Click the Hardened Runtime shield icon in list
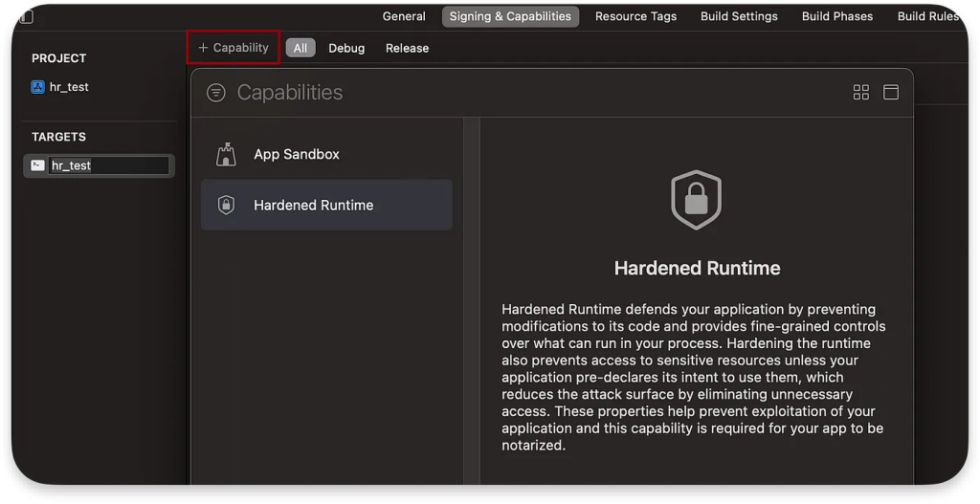The width and height of the screenshot is (980, 504). (226, 205)
